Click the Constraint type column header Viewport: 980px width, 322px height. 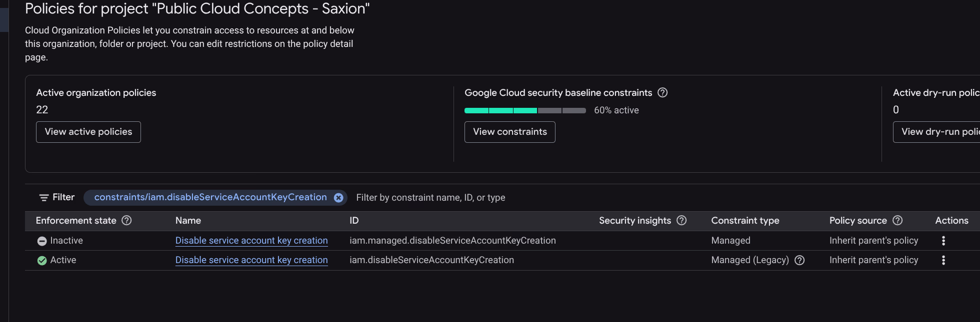click(745, 221)
